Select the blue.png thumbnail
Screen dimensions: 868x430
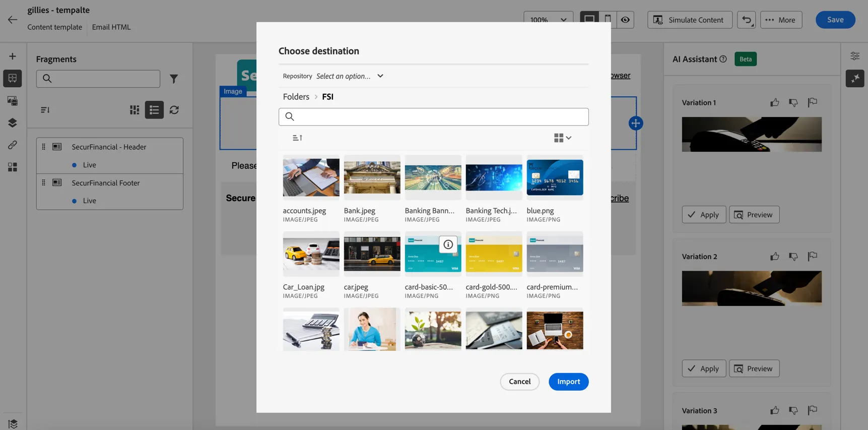pos(555,177)
